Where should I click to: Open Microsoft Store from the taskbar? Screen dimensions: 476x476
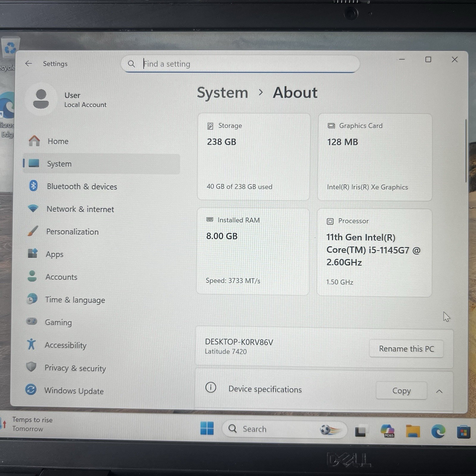click(x=464, y=432)
